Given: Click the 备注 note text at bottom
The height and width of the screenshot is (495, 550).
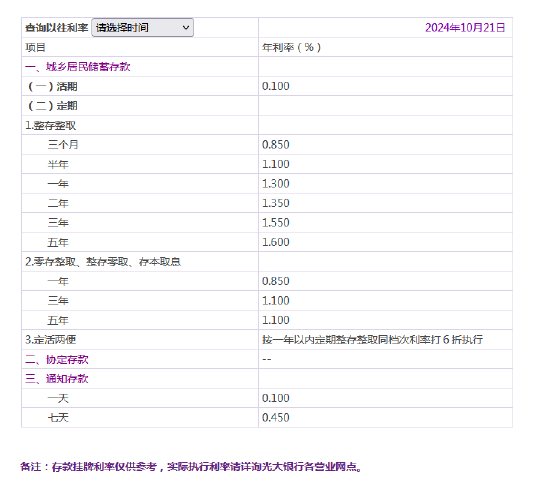Looking at the screenshot, I should tap(191, 467).
